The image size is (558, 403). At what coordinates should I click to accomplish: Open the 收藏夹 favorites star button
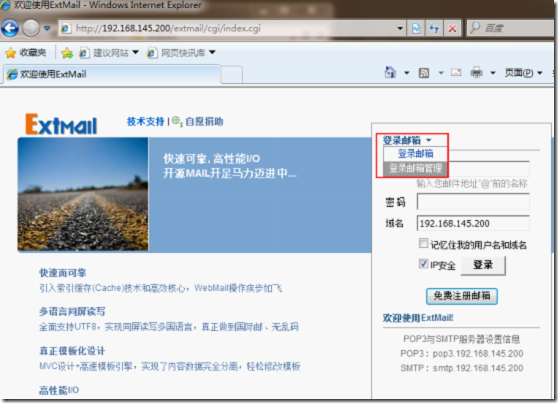point(26,53)
